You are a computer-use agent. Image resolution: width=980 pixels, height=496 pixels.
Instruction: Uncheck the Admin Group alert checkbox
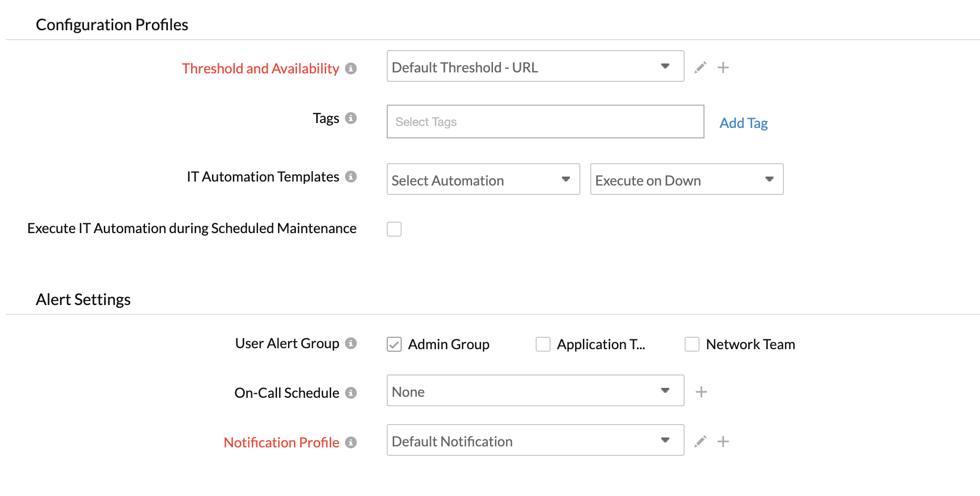tap(394, 344)
